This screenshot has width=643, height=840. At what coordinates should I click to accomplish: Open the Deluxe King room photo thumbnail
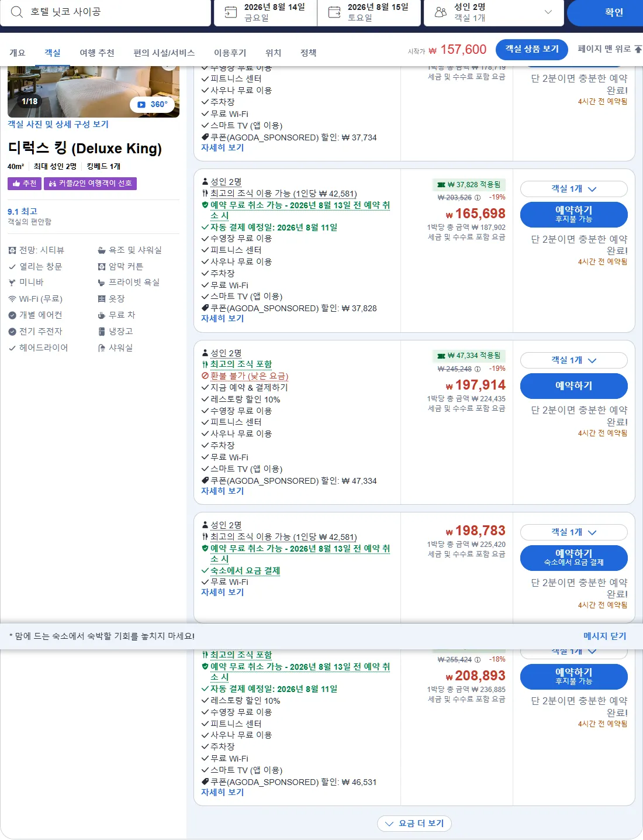(x=94, y=92)
